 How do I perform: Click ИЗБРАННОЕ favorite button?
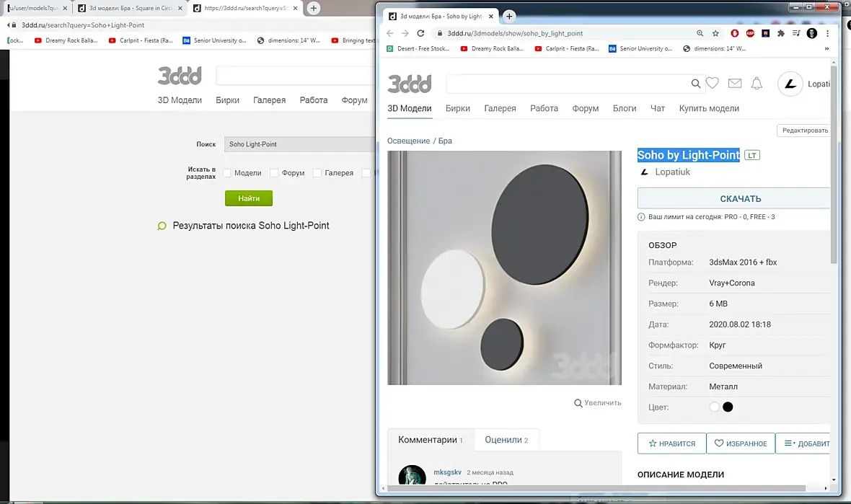point(741,443)
